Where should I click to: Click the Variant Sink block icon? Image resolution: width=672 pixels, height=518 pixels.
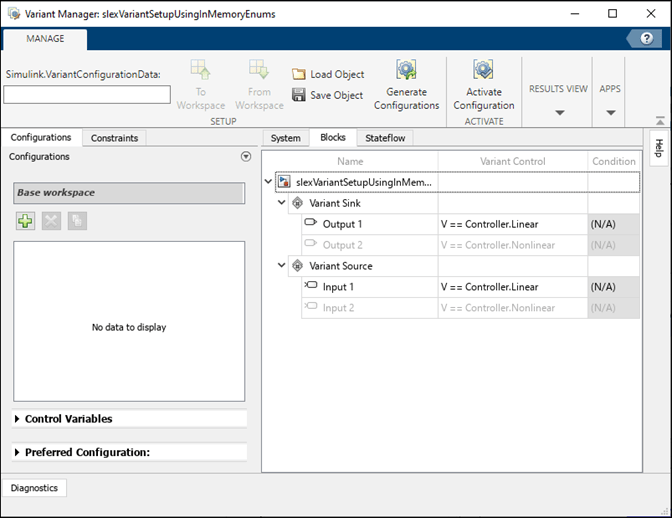pyautogui.click(x=297, y=203)
